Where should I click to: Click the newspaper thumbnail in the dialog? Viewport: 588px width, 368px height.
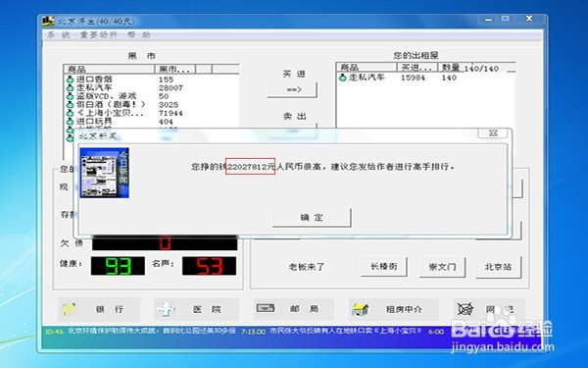coord(104,173)
